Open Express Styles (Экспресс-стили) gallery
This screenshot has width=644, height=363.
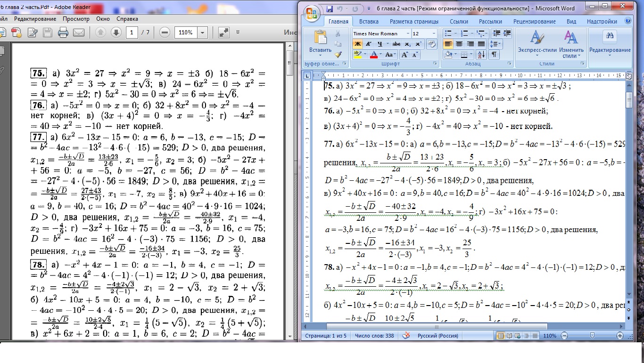[x=537, y=43]
